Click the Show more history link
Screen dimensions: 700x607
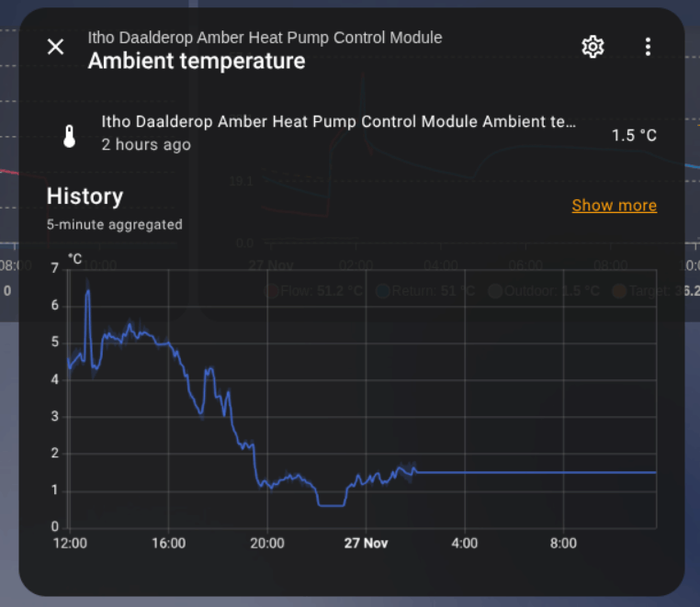pyautogui.click(x=614, y=205)
